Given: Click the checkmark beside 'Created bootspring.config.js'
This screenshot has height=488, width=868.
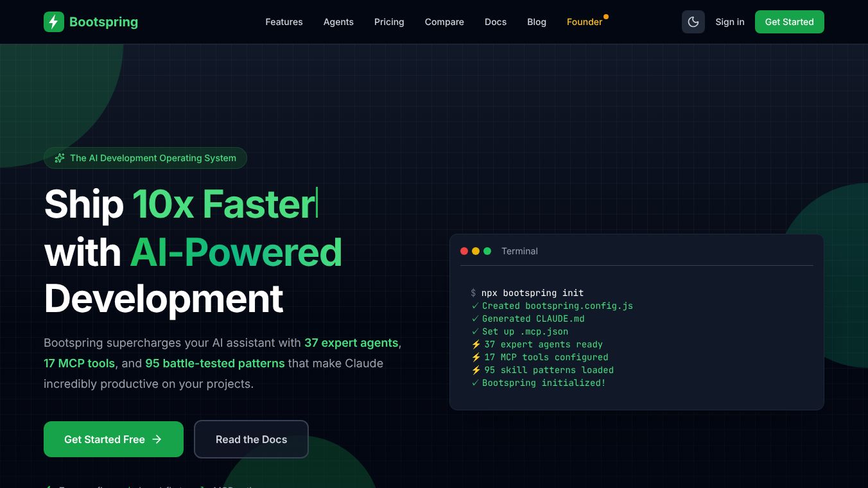Looking at the screenshot, I should [x=475, y=306].
